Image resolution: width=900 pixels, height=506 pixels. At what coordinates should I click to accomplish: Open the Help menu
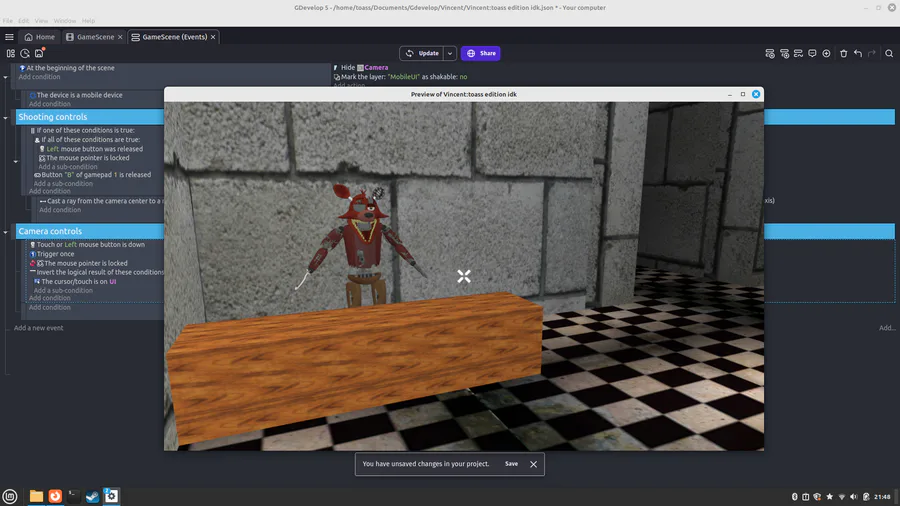coord(88,21)
